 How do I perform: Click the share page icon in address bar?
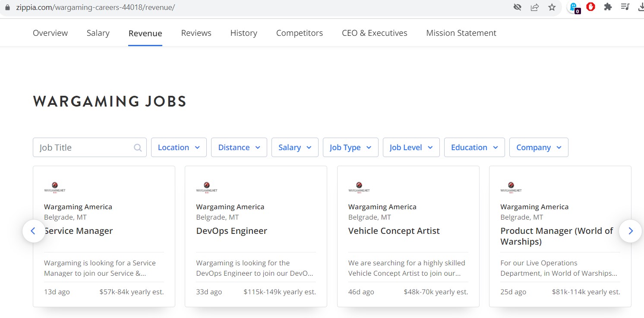(x=534, y=7)
